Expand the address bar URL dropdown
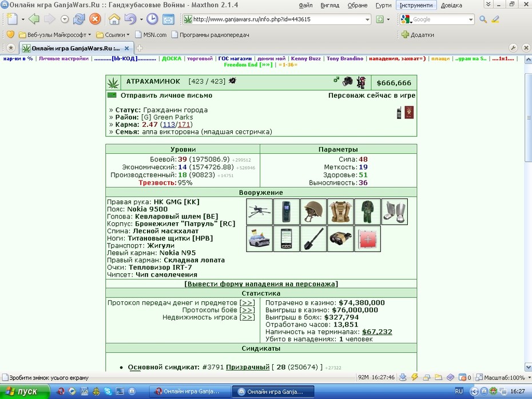532x399 pixels. coord(367,19)
